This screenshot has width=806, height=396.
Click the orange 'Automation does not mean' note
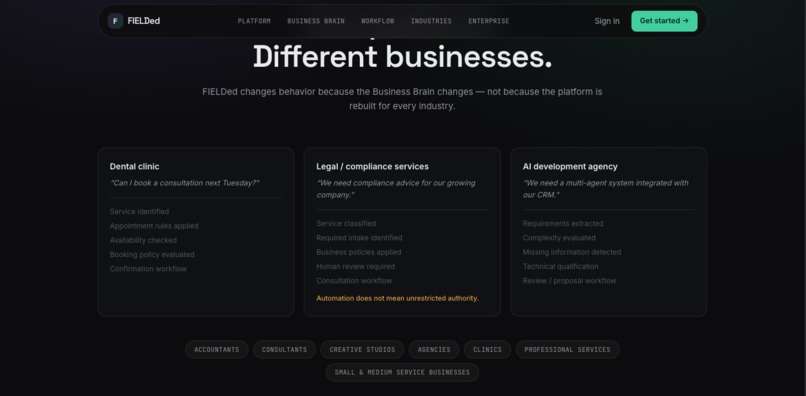point(397,298)
